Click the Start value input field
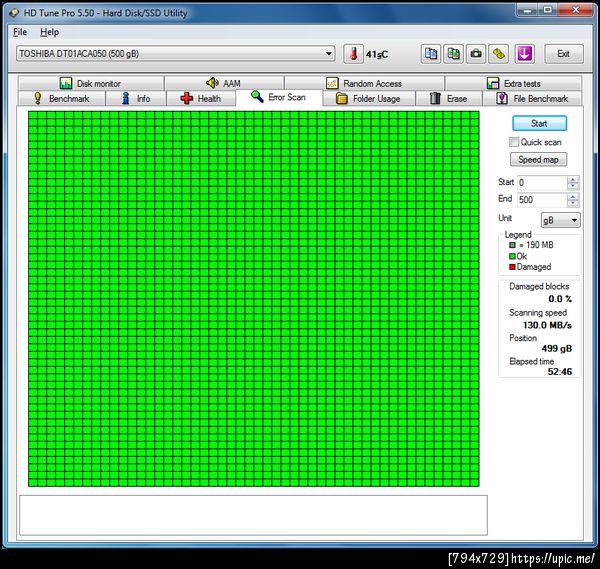Viewport: 600px width, 569px height. point(542,183)
